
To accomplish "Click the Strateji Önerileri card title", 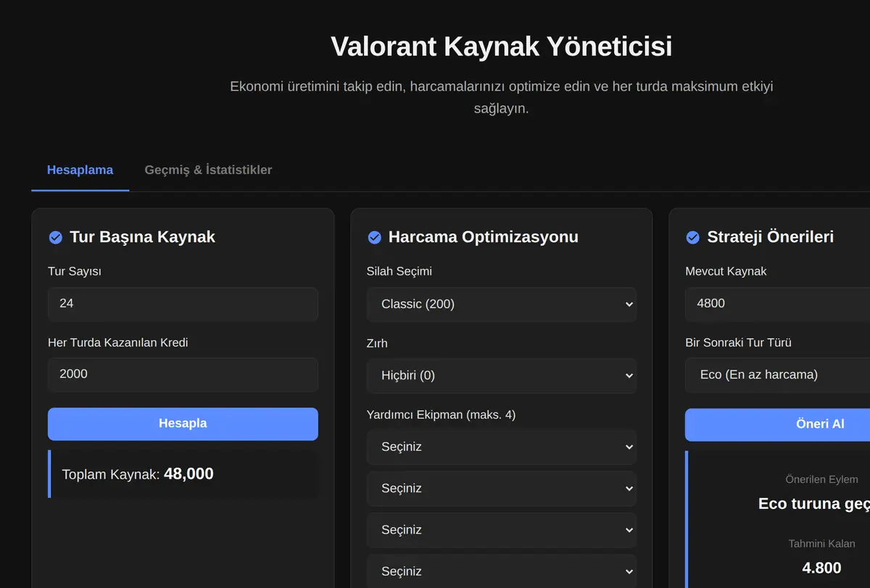I will (770, 237).
